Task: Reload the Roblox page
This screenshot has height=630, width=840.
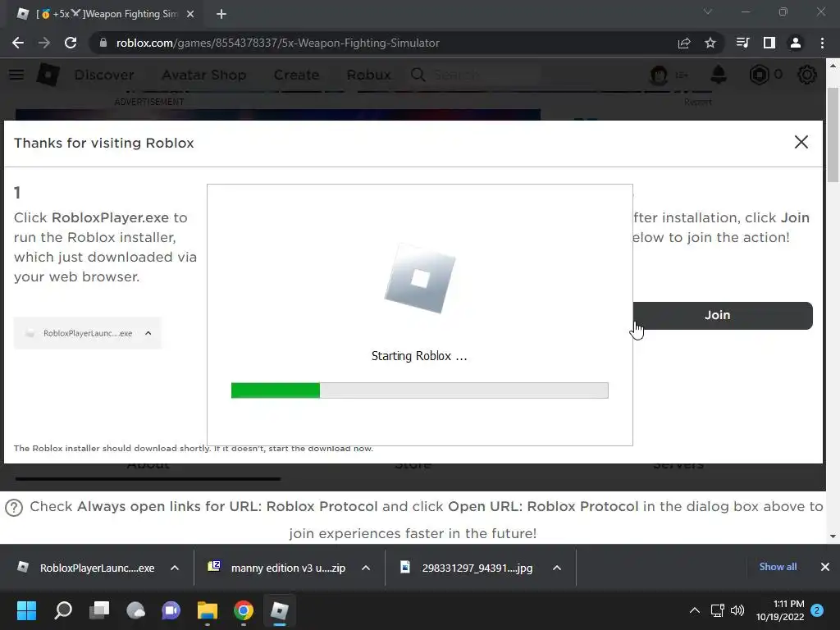Action: pos(71,43)
